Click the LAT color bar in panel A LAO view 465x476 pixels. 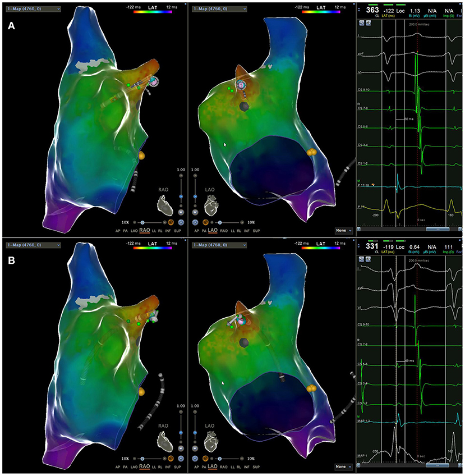tap(321, 12)
